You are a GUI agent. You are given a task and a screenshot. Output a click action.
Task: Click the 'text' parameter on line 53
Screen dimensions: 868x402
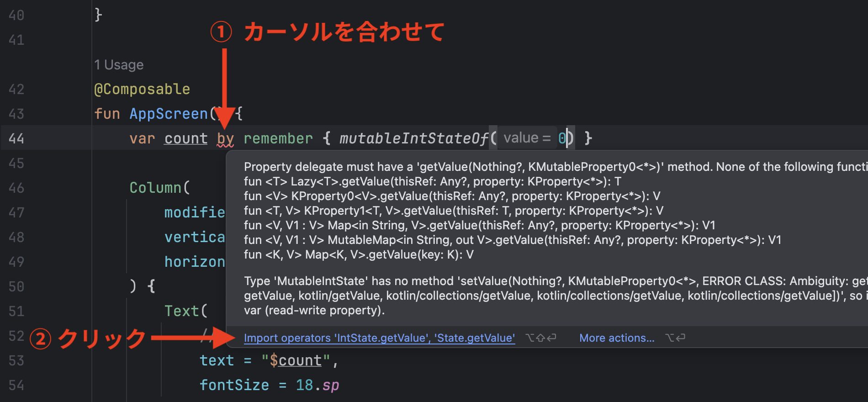pyautogui.click(x=217, y=360)
